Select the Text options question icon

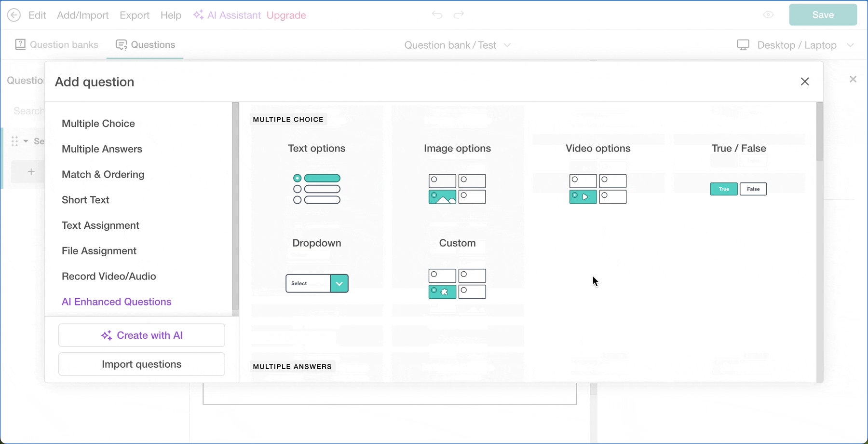[x=317, y=189]
